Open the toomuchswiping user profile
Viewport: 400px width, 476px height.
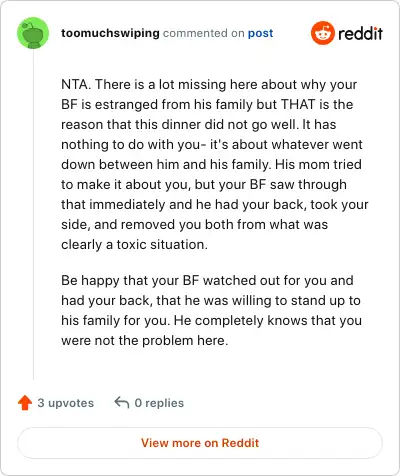point(110,33)
